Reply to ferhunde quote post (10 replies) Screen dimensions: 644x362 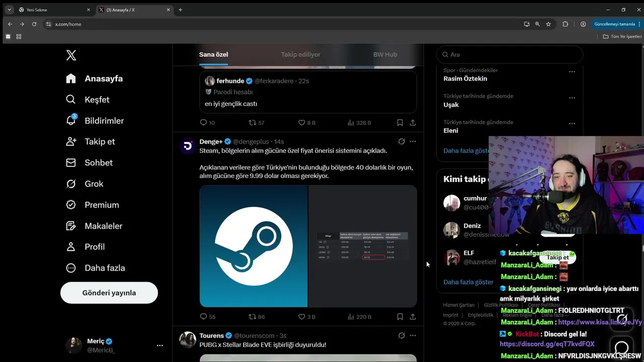pyautogui.click(x=207, y=123)
